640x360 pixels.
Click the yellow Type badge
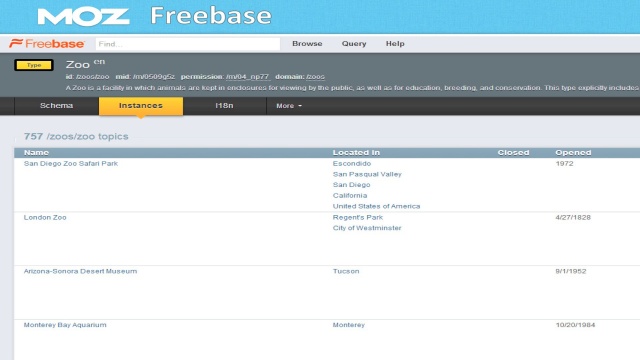[34, 65]
